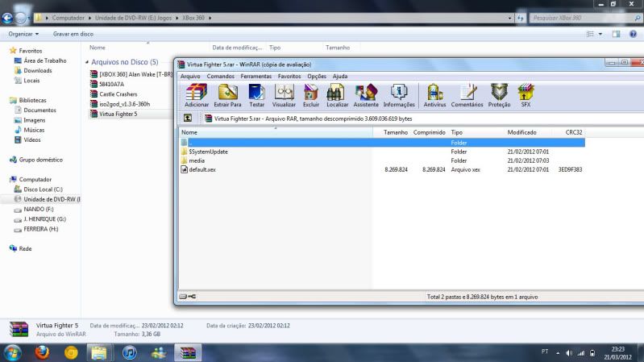The image size is (644, 362).
Task: Open the Favoritos menu in WinRAR
Action: (x=289, y=77)
